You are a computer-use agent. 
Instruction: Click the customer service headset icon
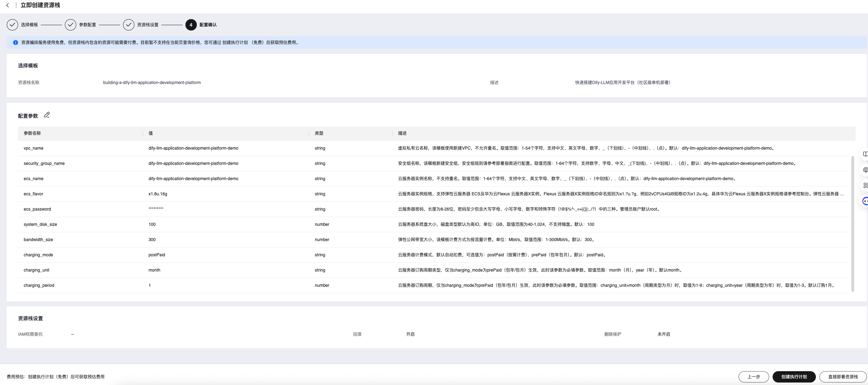point(865,170)
